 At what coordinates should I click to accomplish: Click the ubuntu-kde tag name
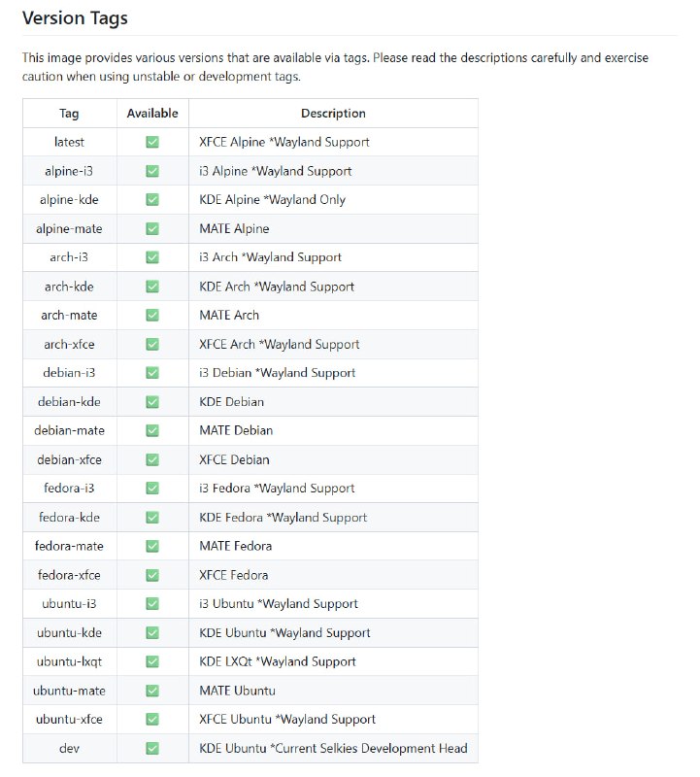(x=69, y=633)
